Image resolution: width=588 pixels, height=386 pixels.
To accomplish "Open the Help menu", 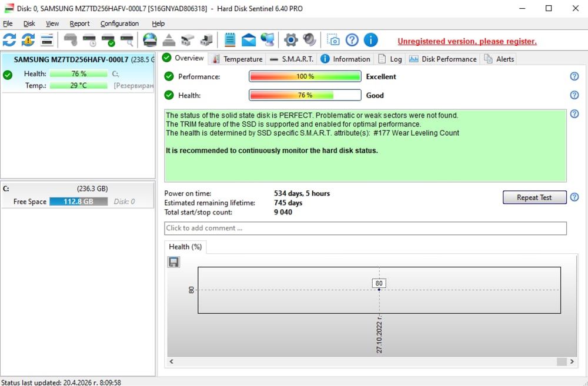I will click(158, 24).
